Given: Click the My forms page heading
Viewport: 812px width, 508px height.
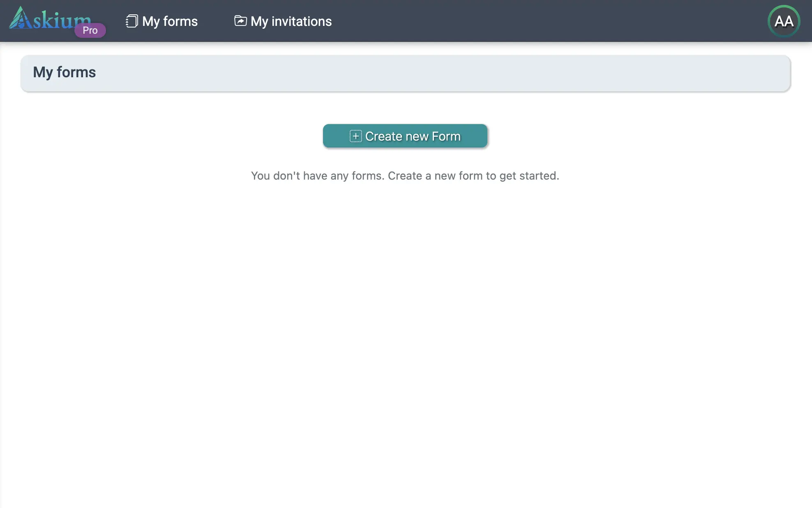Looking at the screenshot, I should tap(65, 72).
